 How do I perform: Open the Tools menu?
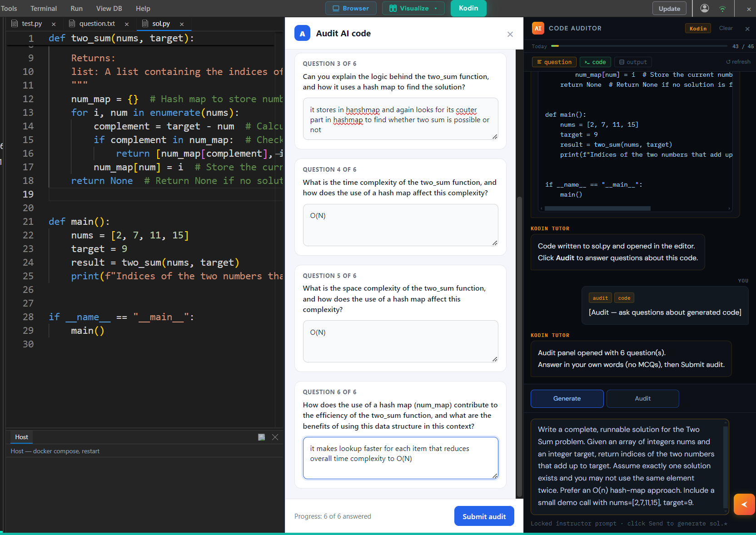point(9,8)
